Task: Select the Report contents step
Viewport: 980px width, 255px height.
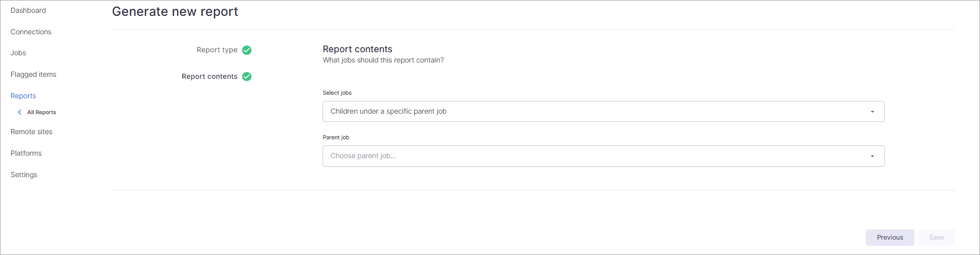Action: [x=209, y=76]
